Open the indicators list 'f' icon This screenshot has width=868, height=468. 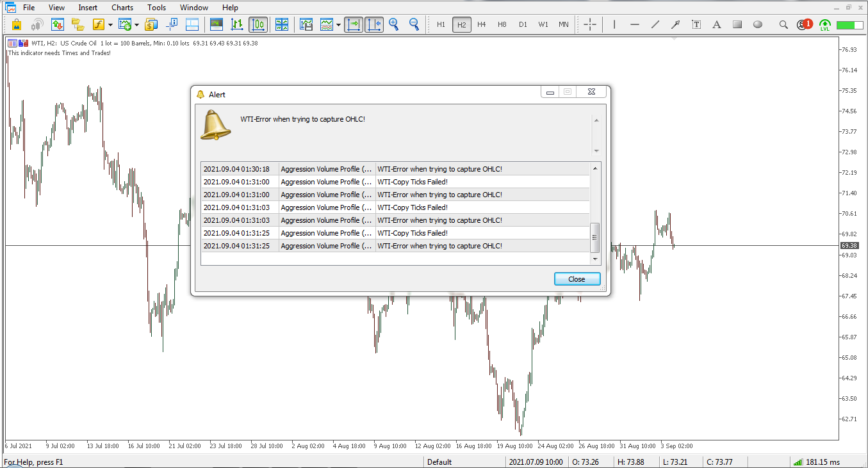point(99,25)
